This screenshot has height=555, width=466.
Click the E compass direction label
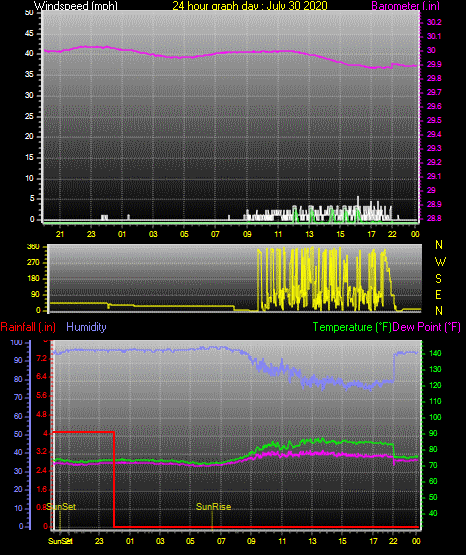point(438,295)
